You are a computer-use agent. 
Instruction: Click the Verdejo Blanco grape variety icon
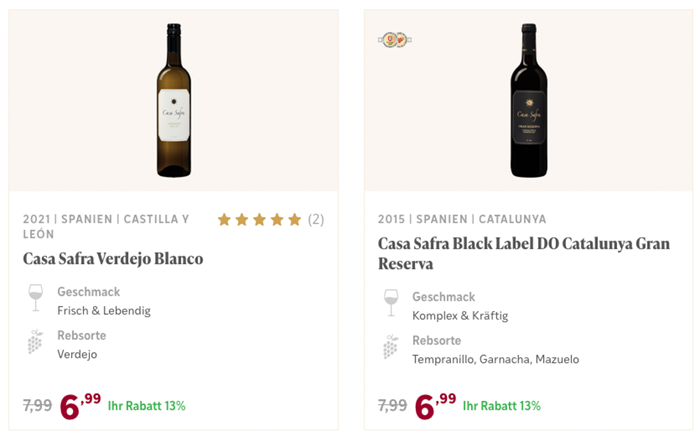click(36, 343)
